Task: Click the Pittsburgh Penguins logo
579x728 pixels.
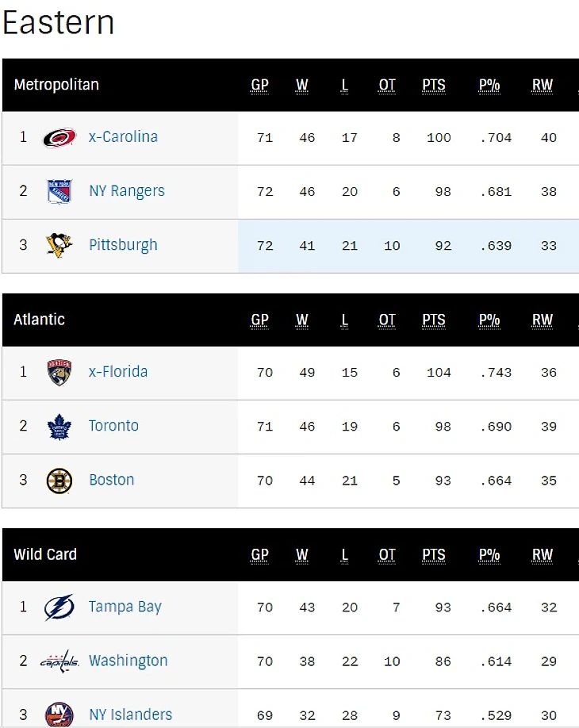Action: [59, 245]
